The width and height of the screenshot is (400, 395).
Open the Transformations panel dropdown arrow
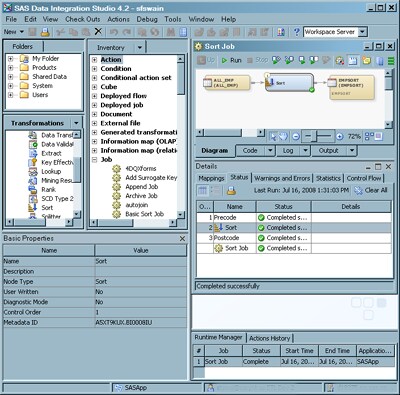(x=76, y=123)
